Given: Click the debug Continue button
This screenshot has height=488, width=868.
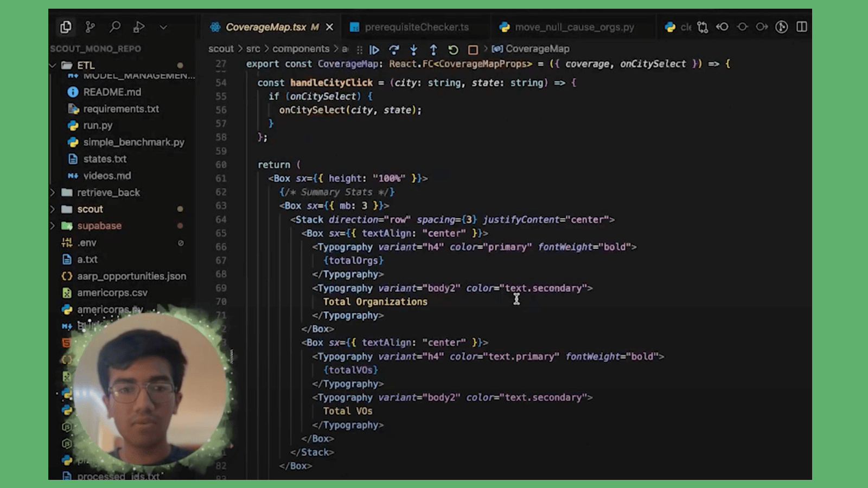Looking at the screenshot, I should [374, 50].
